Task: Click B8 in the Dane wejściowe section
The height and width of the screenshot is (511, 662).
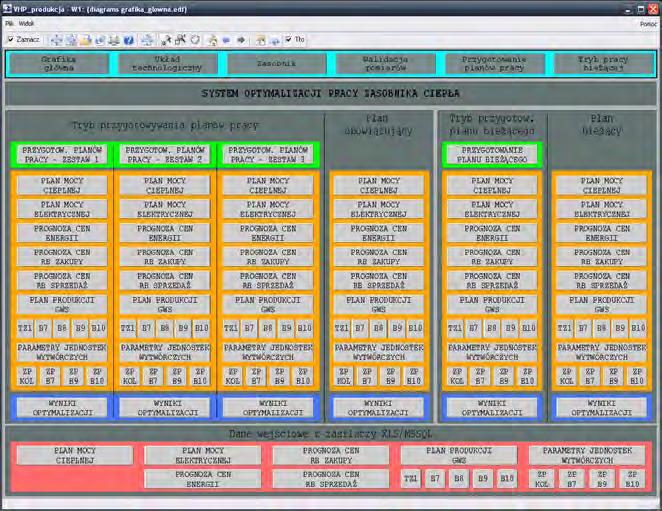Action: click(459, 479)
